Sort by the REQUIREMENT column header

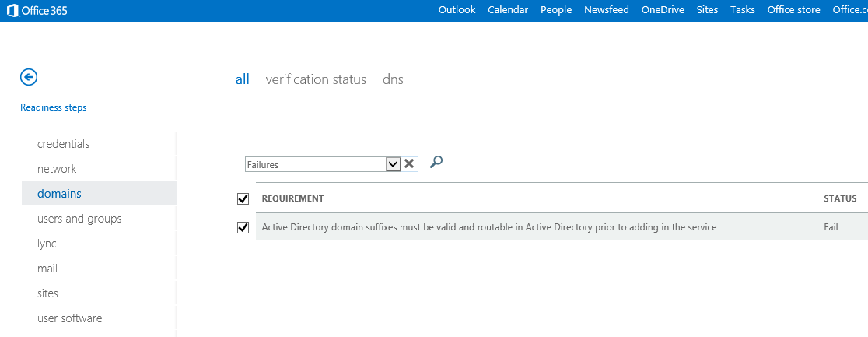pos(292,198)
